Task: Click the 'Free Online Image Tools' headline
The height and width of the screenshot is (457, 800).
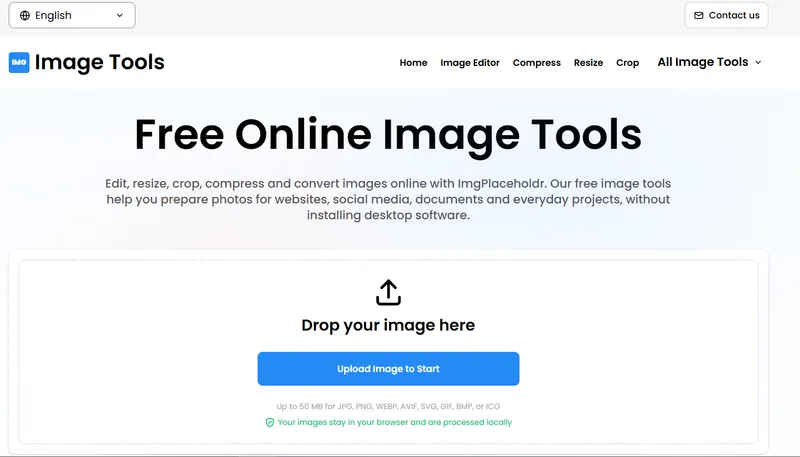Action: coord(388,135)
